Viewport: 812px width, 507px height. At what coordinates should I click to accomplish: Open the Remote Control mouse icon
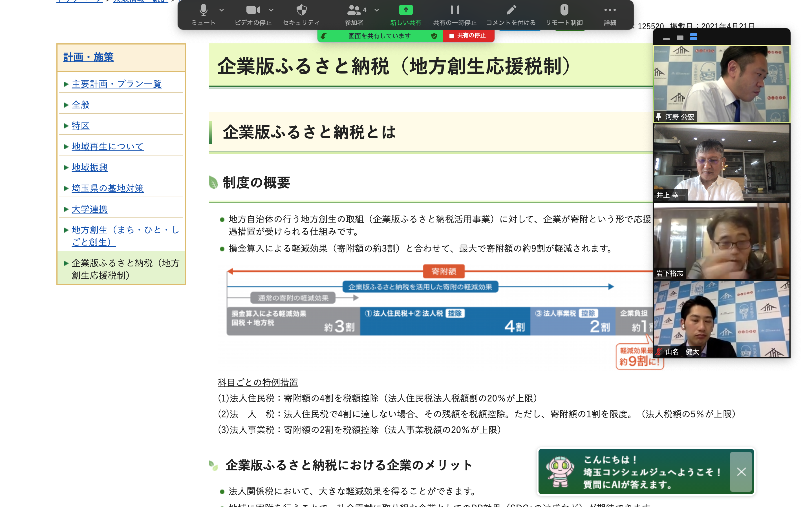click(x=564, y=10)
